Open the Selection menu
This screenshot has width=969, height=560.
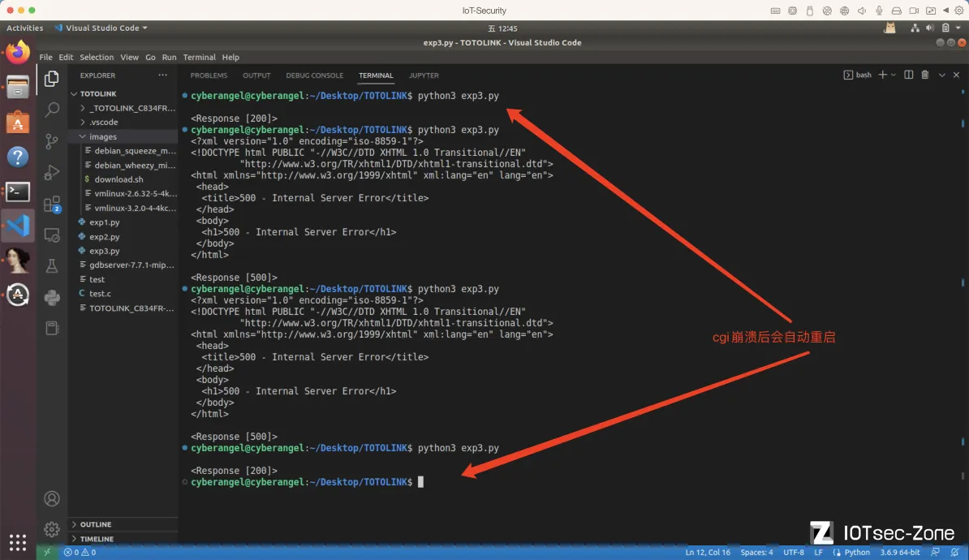97,57
